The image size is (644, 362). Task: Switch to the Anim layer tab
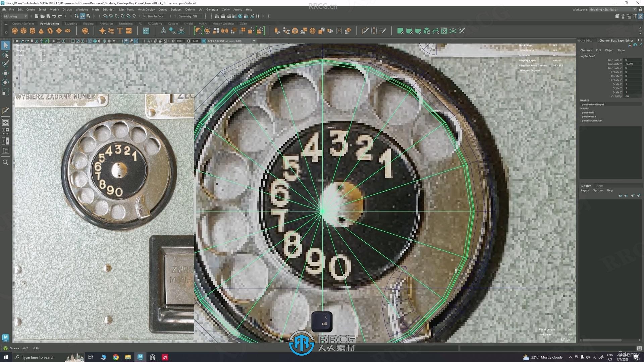(600, 186)
